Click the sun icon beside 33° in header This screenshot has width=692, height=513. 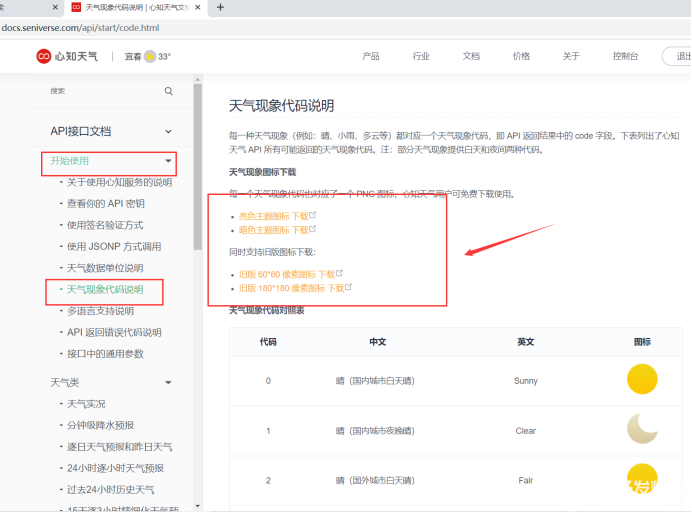pos(150,56)
